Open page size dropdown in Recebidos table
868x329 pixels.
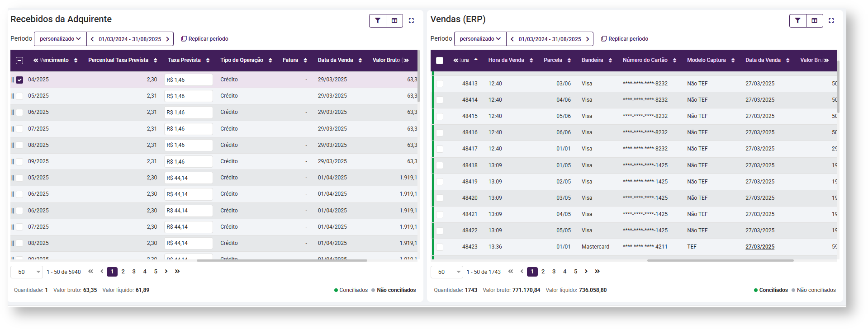point(27,272)
